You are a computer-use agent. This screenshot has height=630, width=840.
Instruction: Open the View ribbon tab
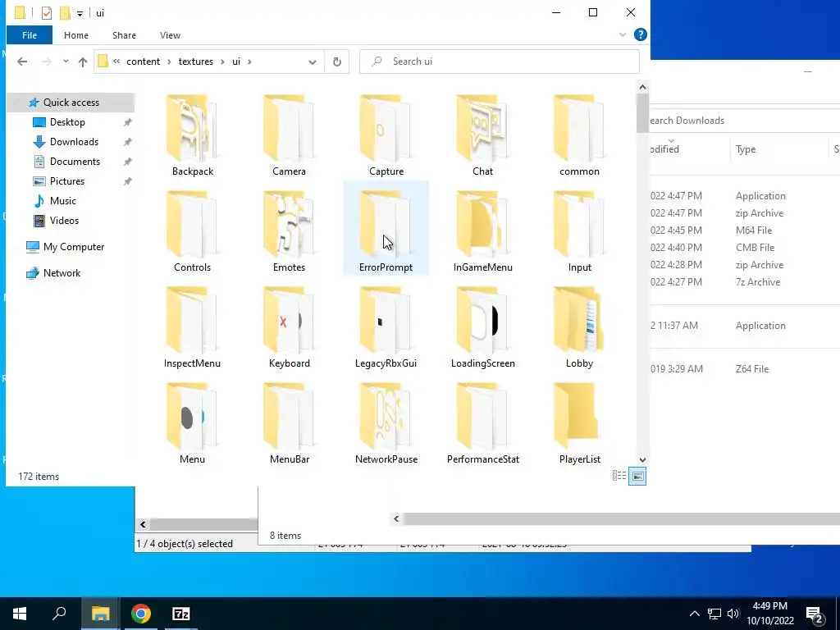click(170, 35)
